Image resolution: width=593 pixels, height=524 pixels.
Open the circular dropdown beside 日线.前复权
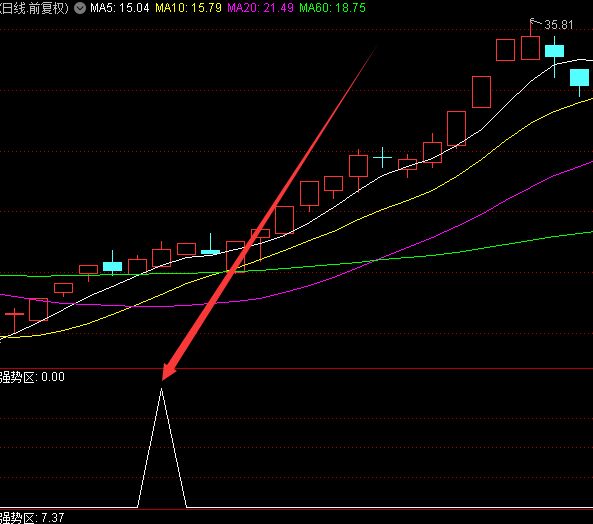pyautogui.click(x=80, y=8)
